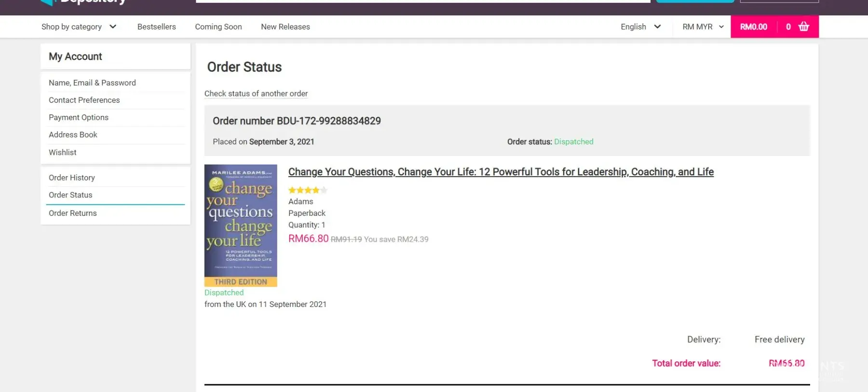
Task: Go to Order Returns
Action: point(72,213)
